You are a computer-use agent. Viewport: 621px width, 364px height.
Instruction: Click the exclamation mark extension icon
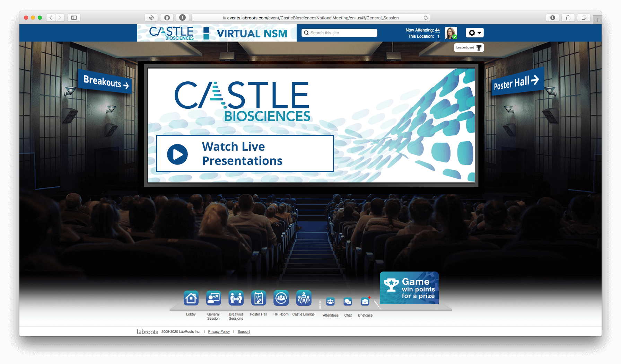[x=183, y=18]
